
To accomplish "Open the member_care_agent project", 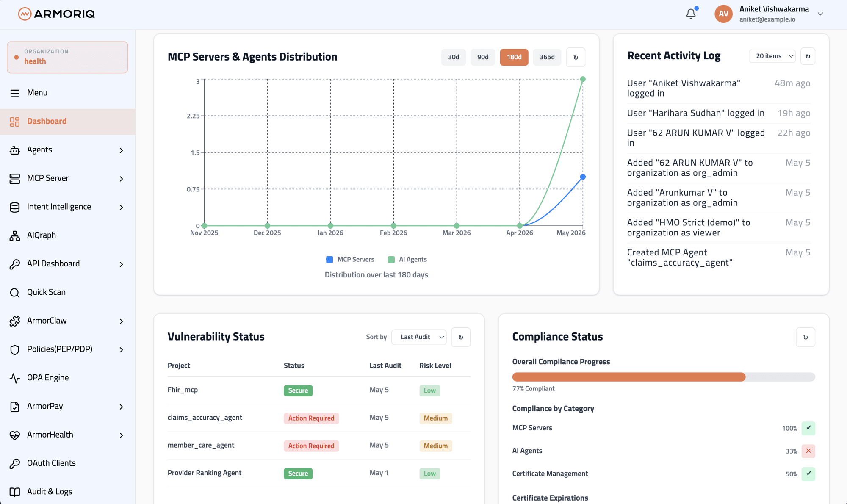I will point(201,445).
